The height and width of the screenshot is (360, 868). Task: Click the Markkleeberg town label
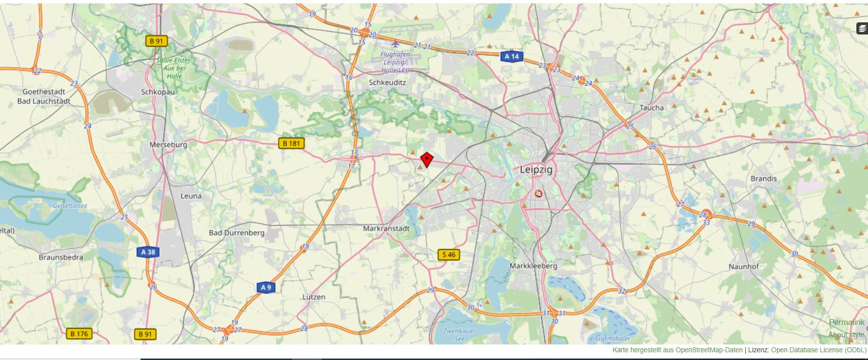click(x=533, y=266)
